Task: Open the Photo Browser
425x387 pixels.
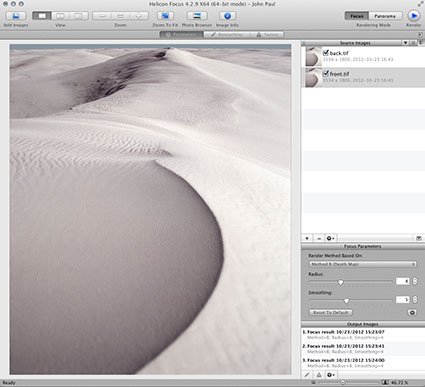Action: coord(197,16)
